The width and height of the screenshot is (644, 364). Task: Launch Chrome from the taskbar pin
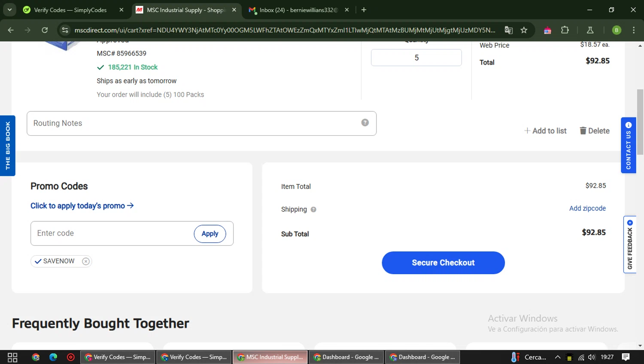[x=36, y=357]
